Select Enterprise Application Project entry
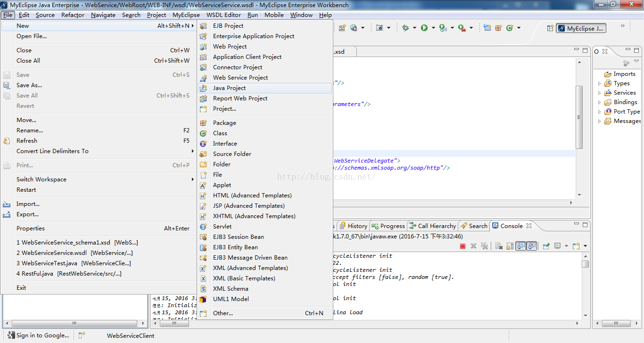The height and width of the screenshot is (343, 644). coord(265,36)
